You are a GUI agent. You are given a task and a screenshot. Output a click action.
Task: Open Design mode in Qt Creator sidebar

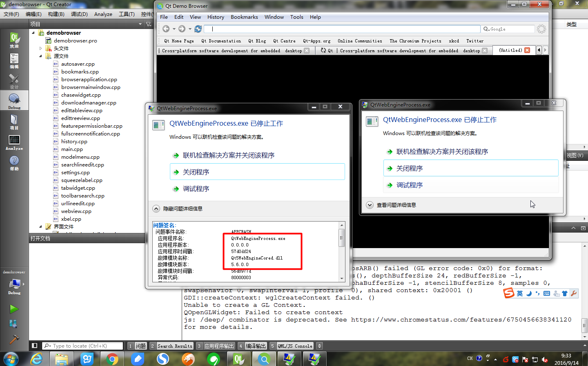(x=14, y=80)
